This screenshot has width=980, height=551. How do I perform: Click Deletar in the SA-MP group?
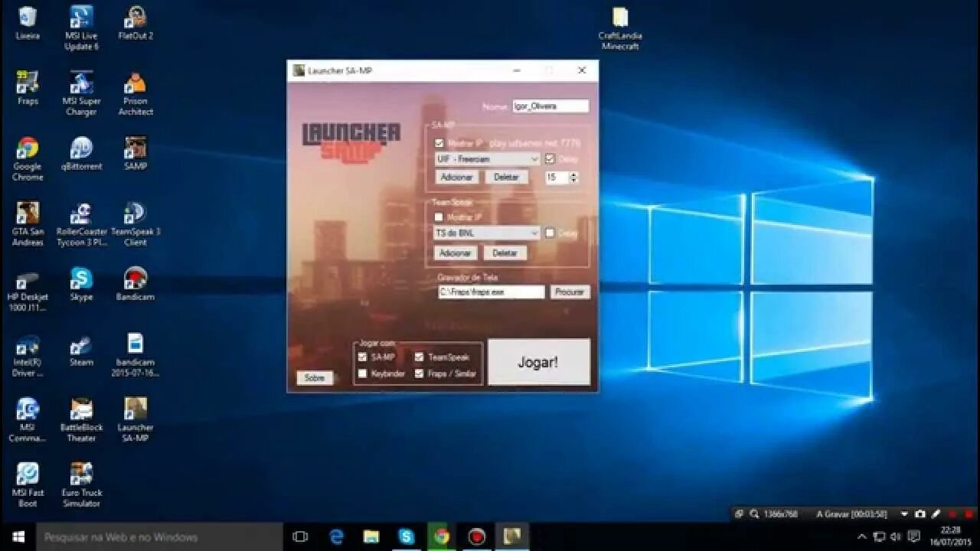tap(506, 177)
